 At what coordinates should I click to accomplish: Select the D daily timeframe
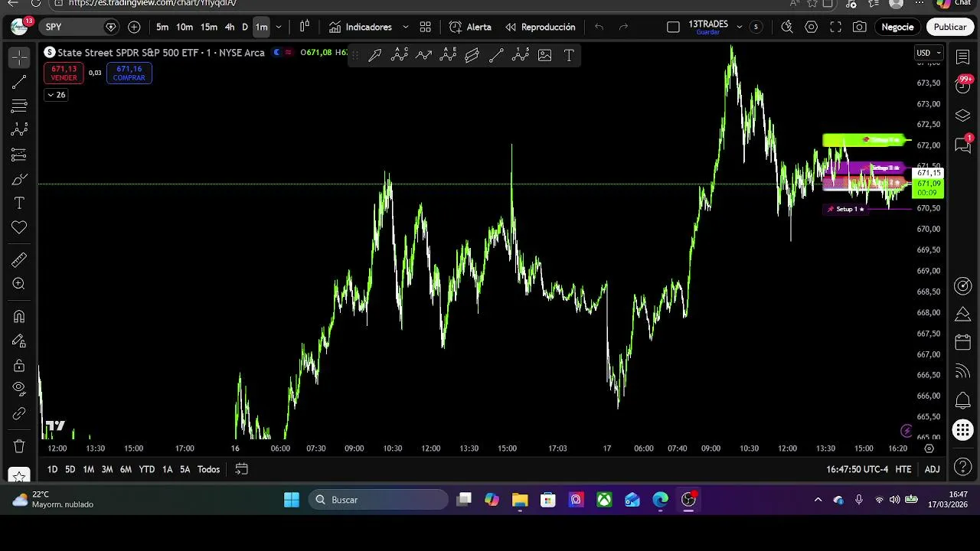245,27
